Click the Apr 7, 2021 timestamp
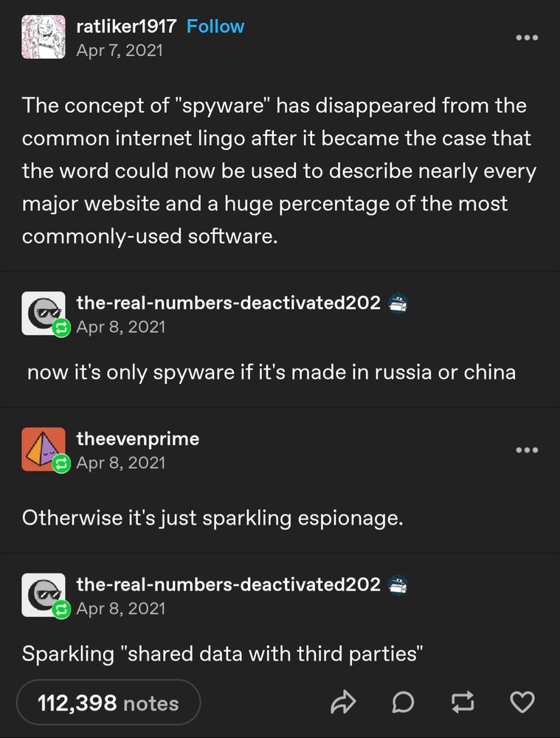The image size is (560, 738). pos(120,50)
